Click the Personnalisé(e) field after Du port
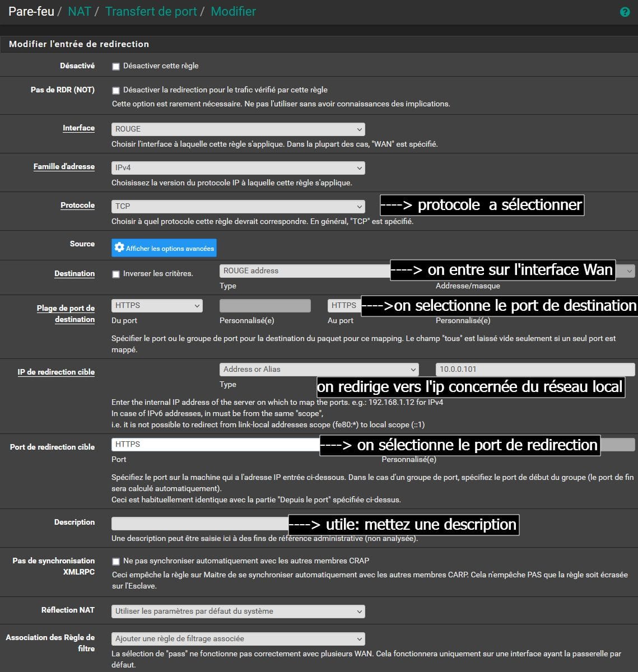 click(265, 305)
